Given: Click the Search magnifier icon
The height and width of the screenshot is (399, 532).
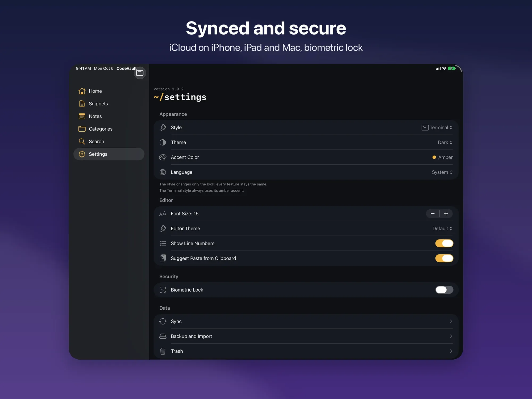Looking at the screenshot, I should (82, 142).
